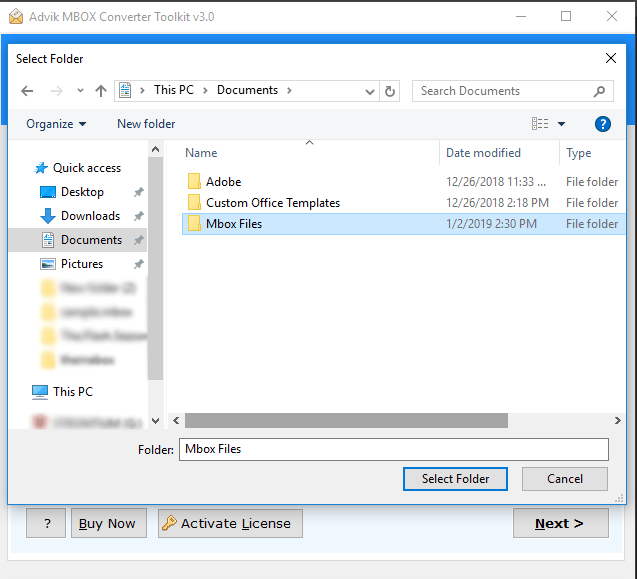Open the recent locations dropdown arrow
637x579 pixels.
click(80, 91)
